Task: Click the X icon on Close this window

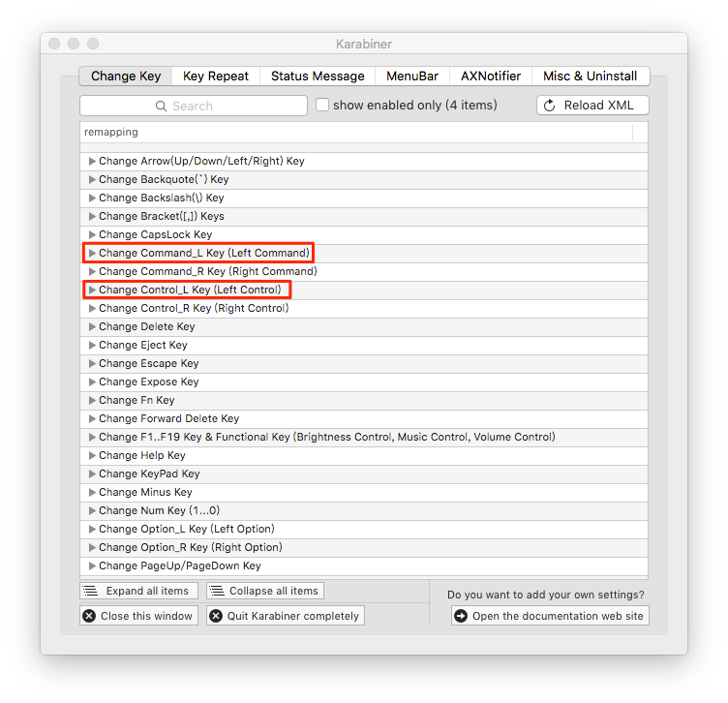Action: tap(89, 616)
